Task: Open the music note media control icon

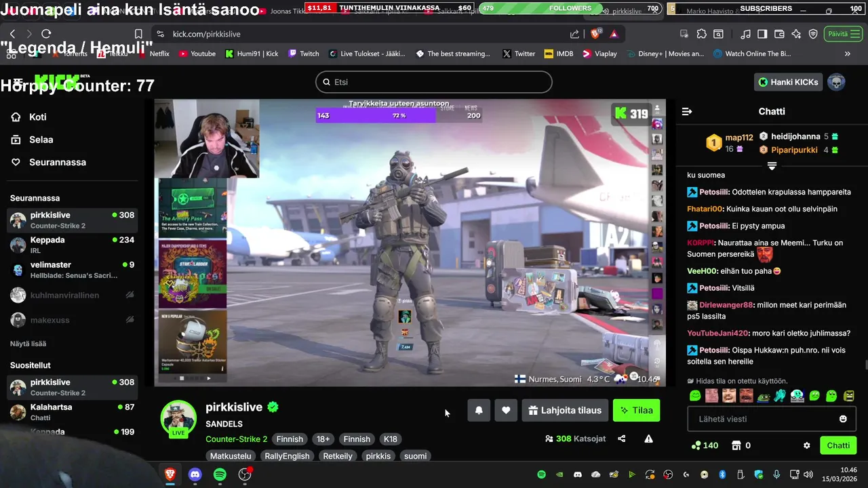Action: click(x=746, y=34)
